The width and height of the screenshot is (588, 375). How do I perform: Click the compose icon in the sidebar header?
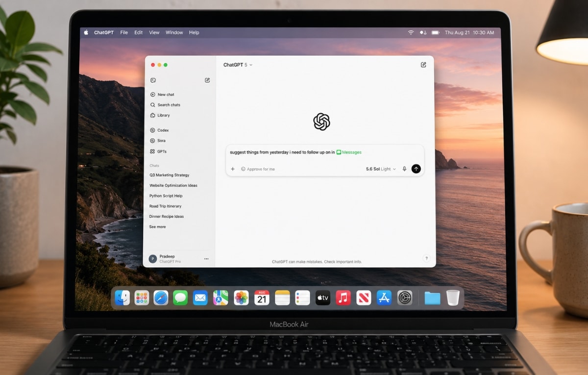click(x=207, y=80)
